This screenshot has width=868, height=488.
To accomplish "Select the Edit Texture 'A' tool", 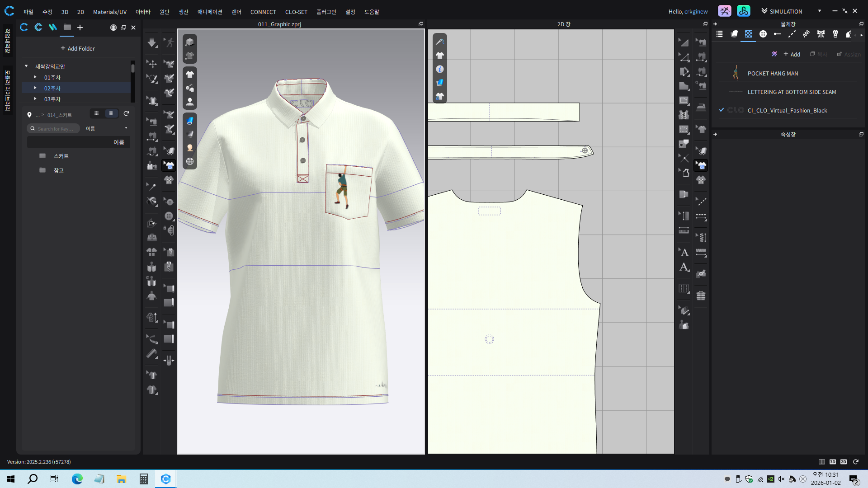I will point(684,253).
